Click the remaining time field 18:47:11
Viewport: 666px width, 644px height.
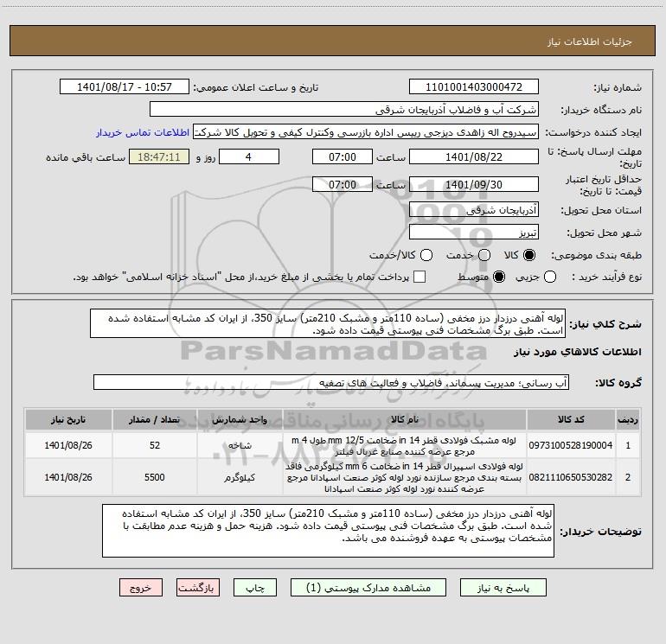159,157
